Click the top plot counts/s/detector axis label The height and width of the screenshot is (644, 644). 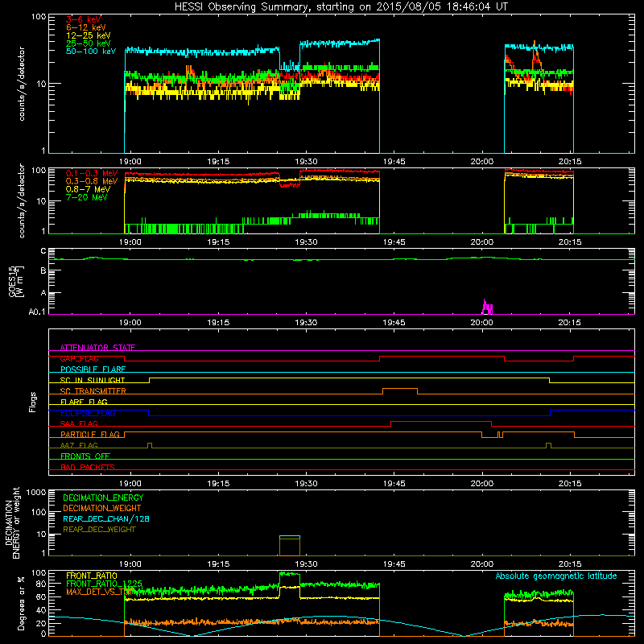(x=22, y=84)
